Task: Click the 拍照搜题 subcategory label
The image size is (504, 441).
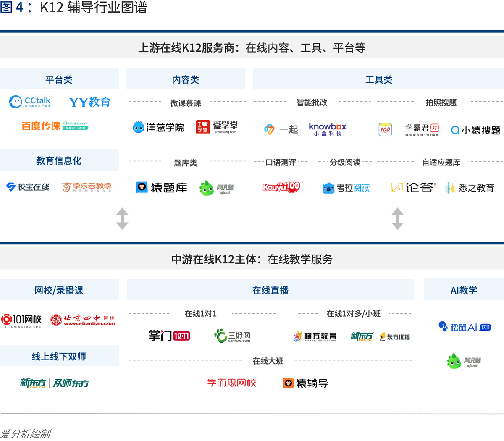Action: click(441, 102)
